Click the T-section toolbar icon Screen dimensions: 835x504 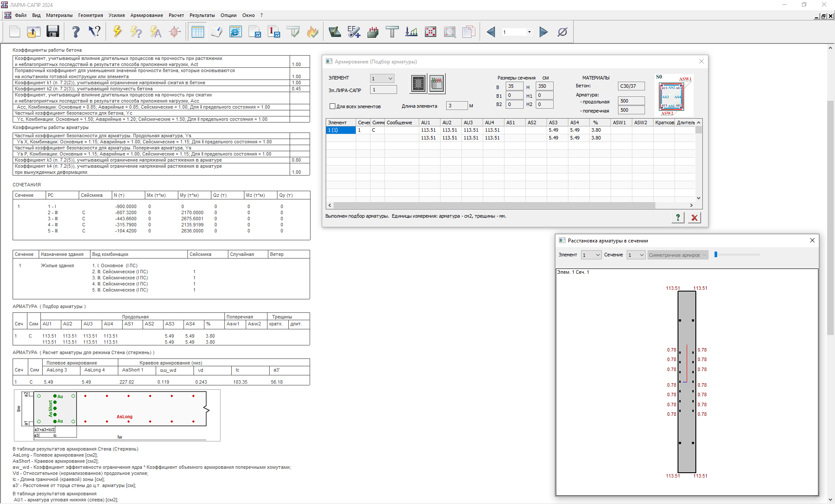point(392,32)
